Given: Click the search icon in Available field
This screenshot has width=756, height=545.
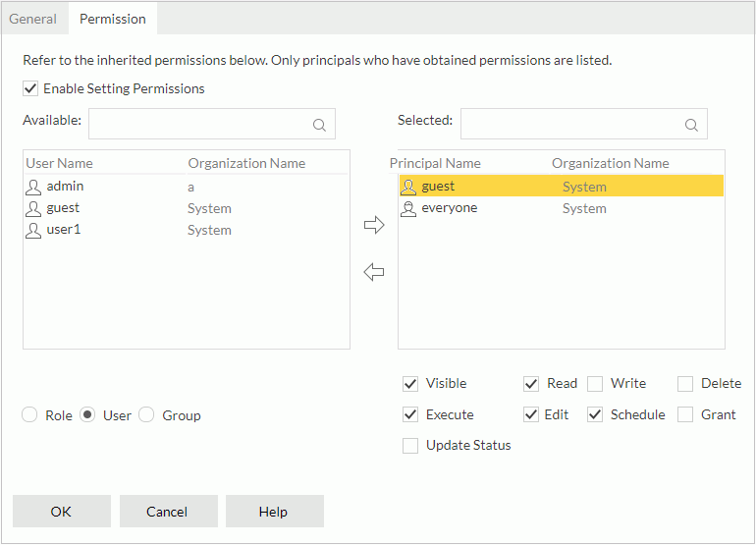Looking at the screenshot, I should [x=319, y=125].
